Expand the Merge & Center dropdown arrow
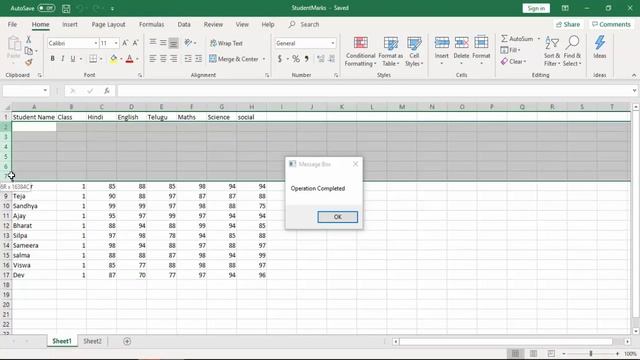The width and height of the screenshot is (640, 360). click(264, 59)
